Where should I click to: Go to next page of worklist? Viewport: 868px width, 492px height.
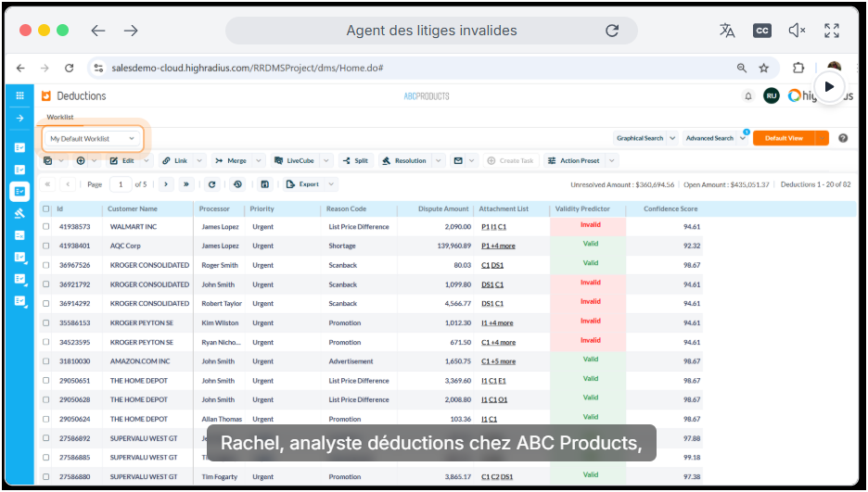point(165,184)
